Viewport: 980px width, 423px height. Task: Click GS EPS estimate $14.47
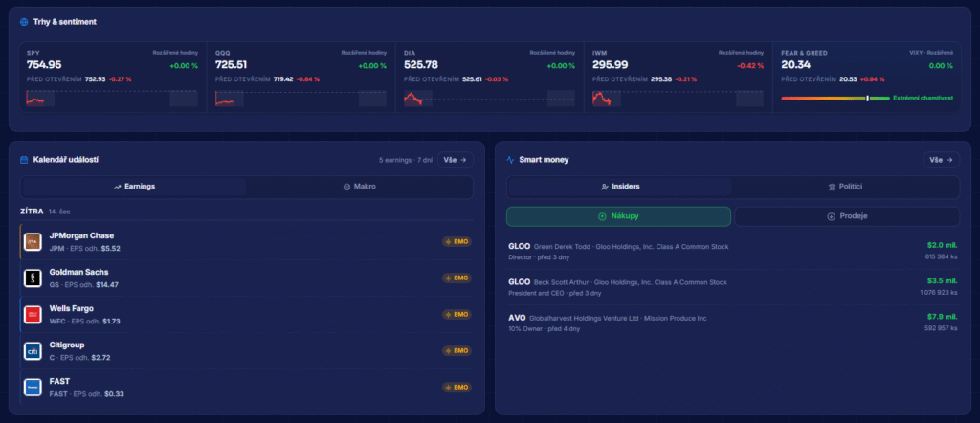pos(107,284)
